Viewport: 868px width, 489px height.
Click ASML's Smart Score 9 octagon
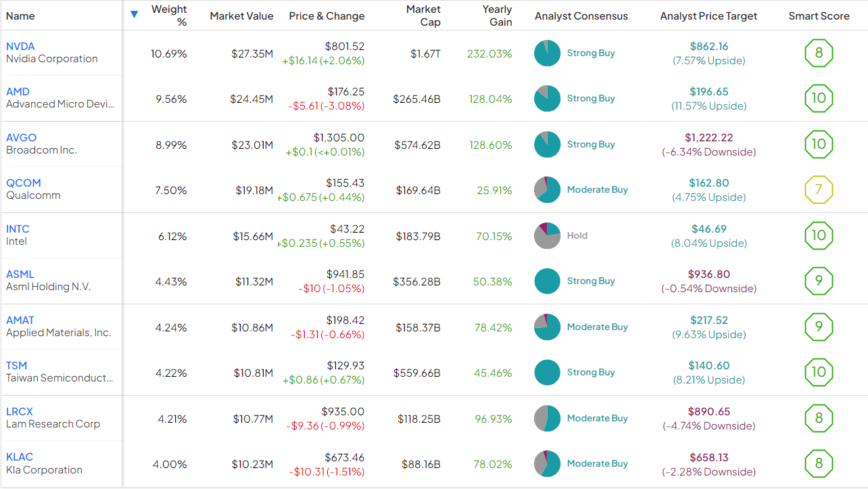(819, 281)
